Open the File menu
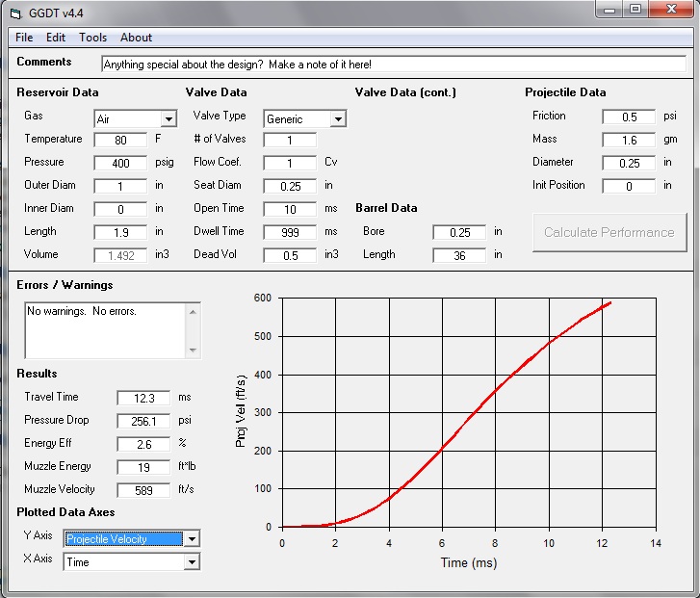The image size is (700, 598). [24, 38]
